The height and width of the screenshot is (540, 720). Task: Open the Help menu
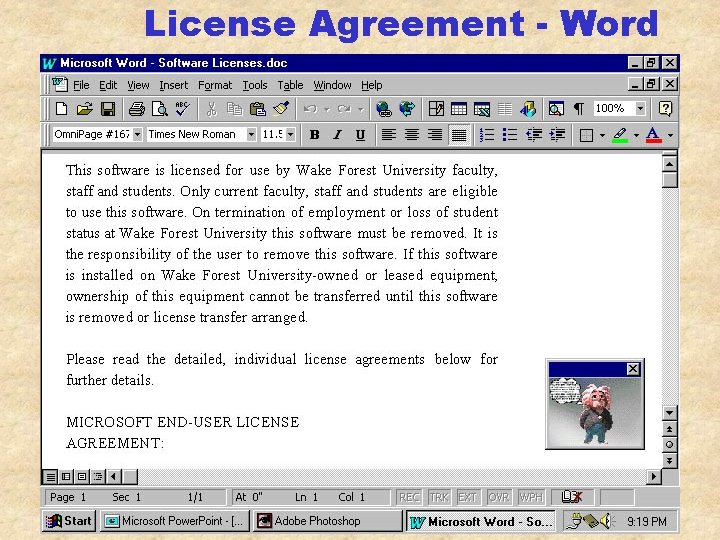(371, 85)
